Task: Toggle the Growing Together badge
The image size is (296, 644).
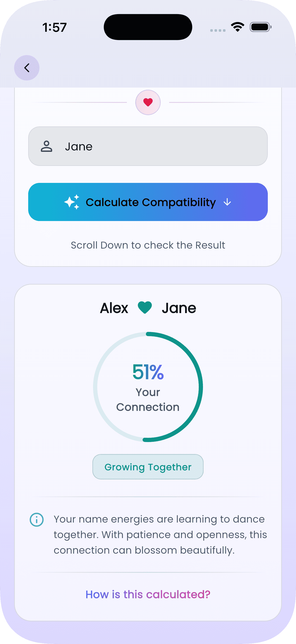Action: point(148,467)
